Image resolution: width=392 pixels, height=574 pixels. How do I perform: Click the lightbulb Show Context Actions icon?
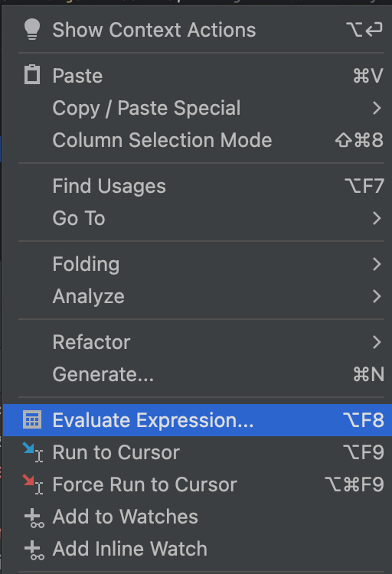(32, 29)
